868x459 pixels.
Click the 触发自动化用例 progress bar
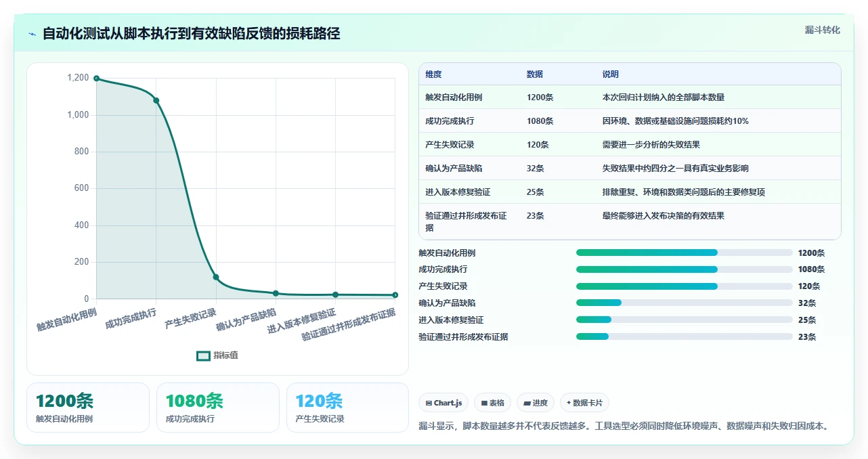click(x=684, y=253)
